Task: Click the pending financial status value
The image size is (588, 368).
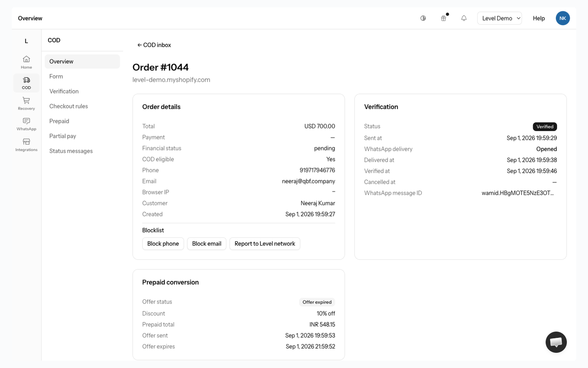Action: point(324,148)
